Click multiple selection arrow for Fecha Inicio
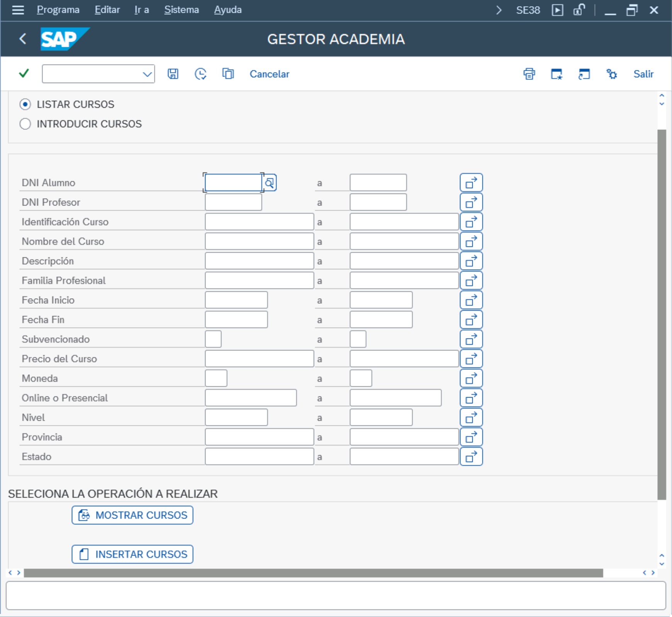This screenshot has height=617, width=672. [x=471, y=300]
